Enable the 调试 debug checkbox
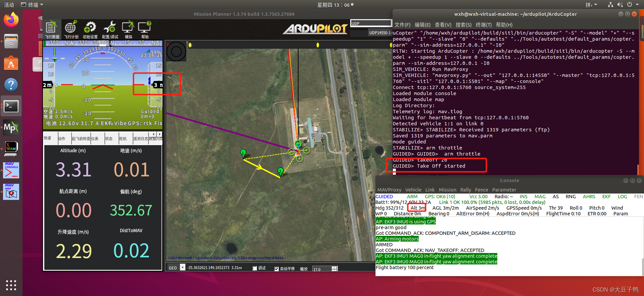This screenshot has width=644, height=296. 255,268
